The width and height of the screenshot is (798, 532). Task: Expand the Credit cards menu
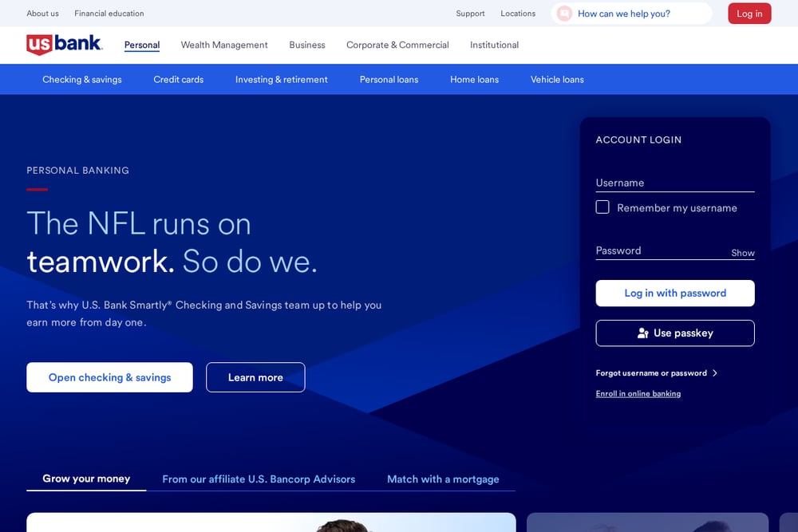[179, 79]
